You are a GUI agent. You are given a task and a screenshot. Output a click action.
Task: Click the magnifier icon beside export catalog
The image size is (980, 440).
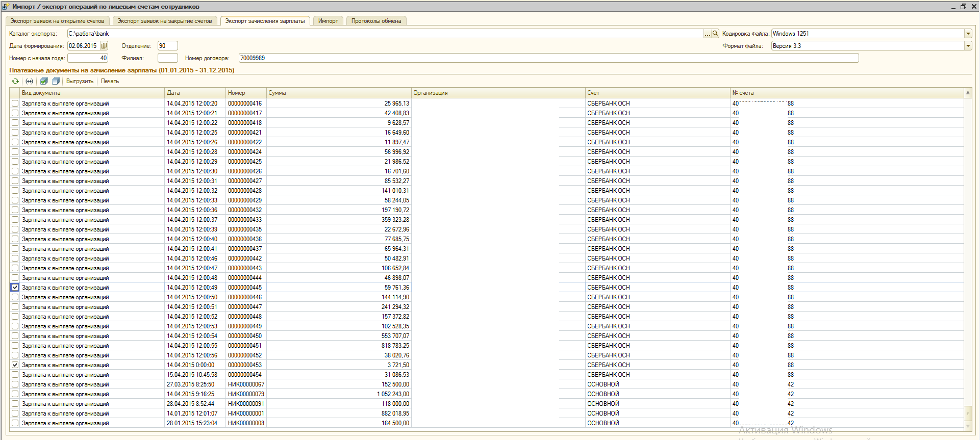(x=715, y=34)
